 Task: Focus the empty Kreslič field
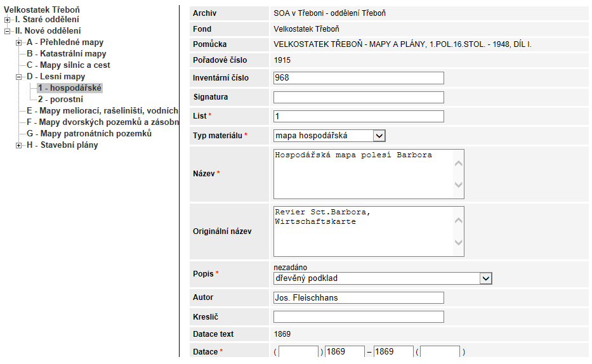(358, 317)
